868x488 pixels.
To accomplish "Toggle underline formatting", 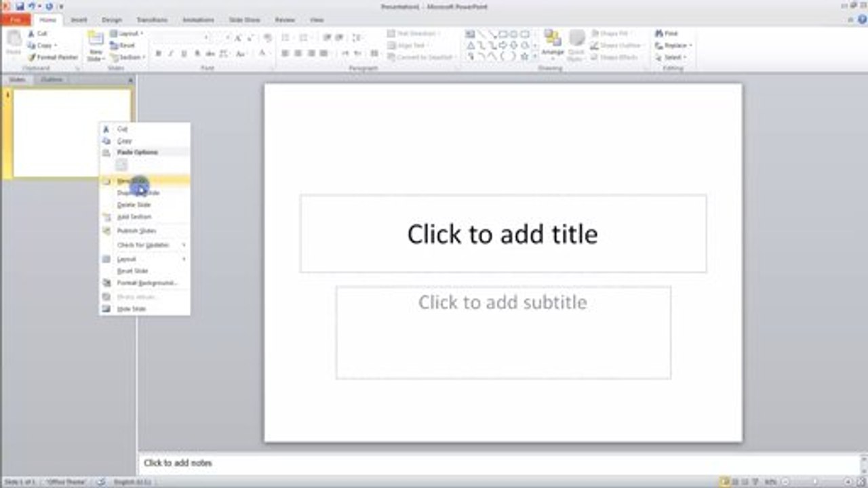I will pyautogui.click(x=184, y=54).
